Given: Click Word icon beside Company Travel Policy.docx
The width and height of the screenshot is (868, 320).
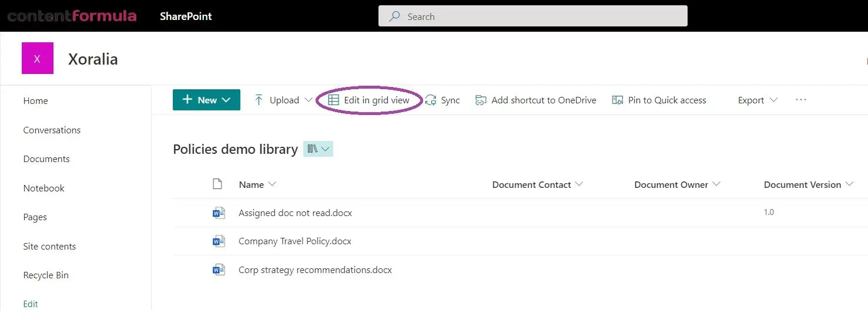Looking at the screenshot, I should [x=219, y=241].
